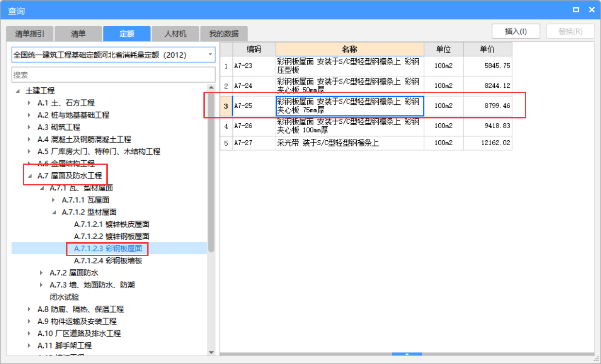Expand A.3 砌筑工程 node

[30, 127]
